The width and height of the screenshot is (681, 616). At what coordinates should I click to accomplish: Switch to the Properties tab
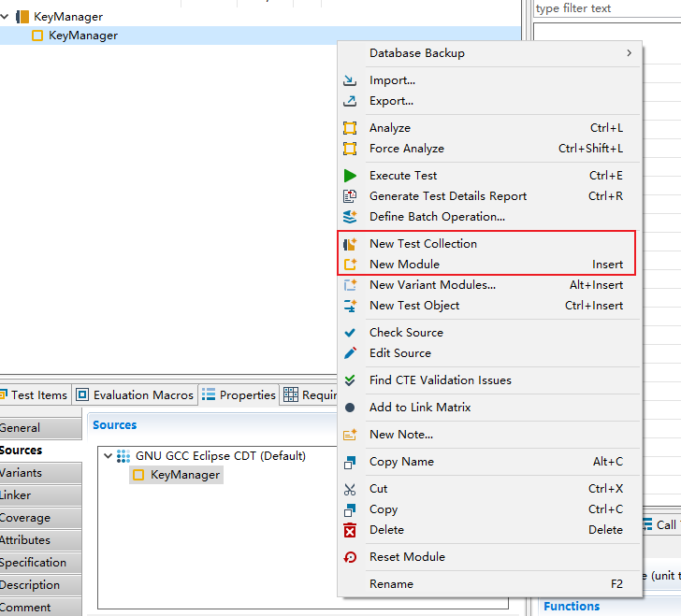tap(239, 395)
